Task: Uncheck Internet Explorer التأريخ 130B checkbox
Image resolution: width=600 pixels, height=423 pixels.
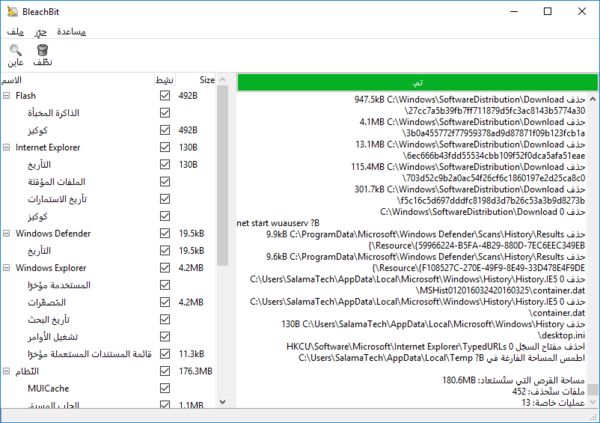Action: point(165,164)
